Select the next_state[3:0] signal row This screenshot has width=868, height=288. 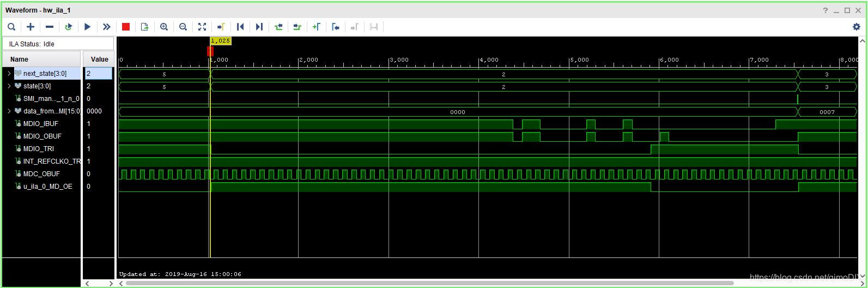(45, 73)
